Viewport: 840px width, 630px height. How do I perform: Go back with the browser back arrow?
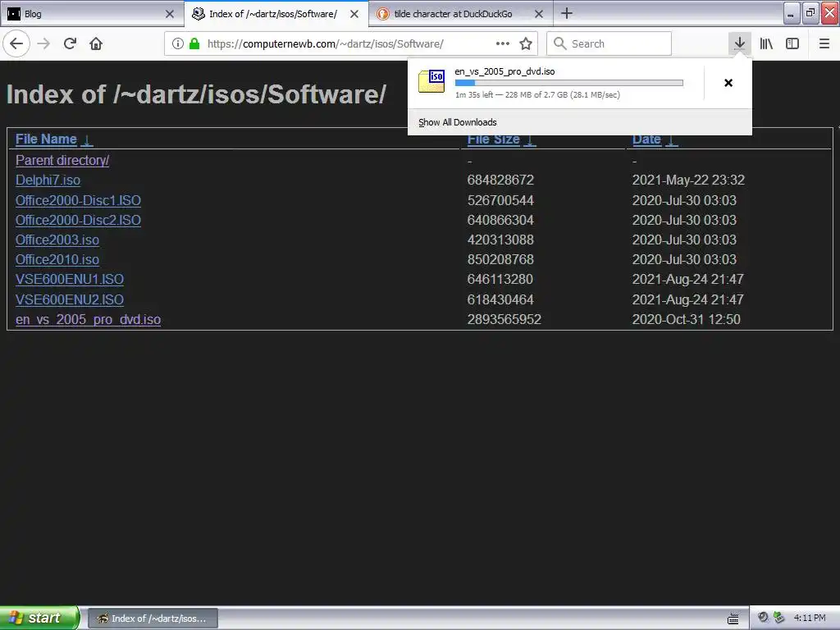coord(16,43)
